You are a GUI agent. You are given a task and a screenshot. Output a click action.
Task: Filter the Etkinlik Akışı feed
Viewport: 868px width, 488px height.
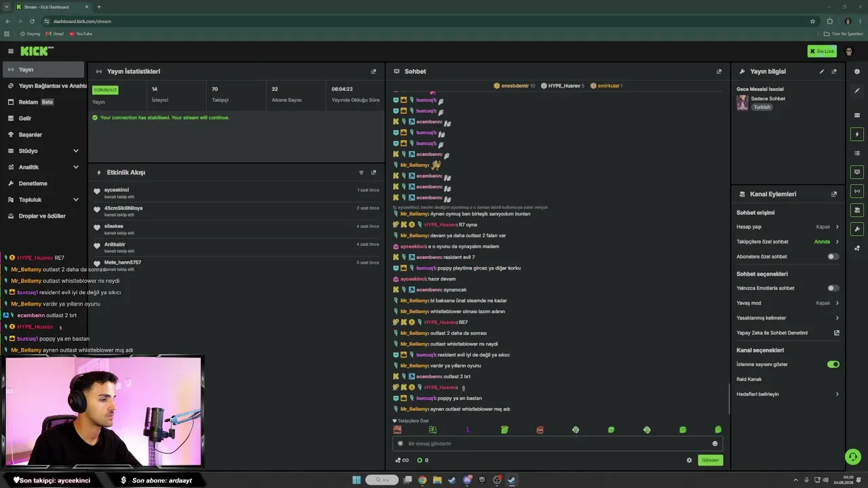coord(361,172)
